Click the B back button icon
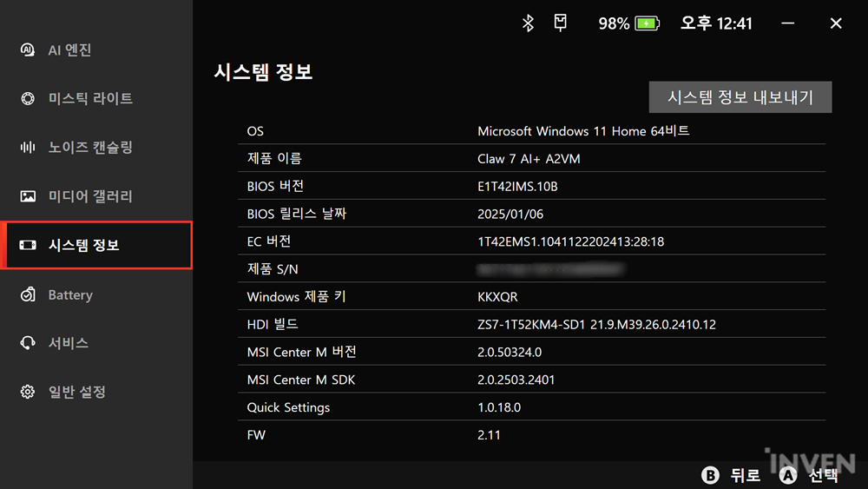This screenshot has width=868, height=489. (x=710, y=474)
